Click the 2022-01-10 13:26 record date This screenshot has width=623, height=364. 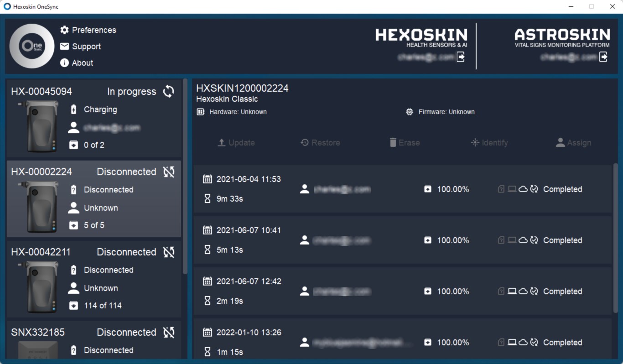(x=249, y=333)
